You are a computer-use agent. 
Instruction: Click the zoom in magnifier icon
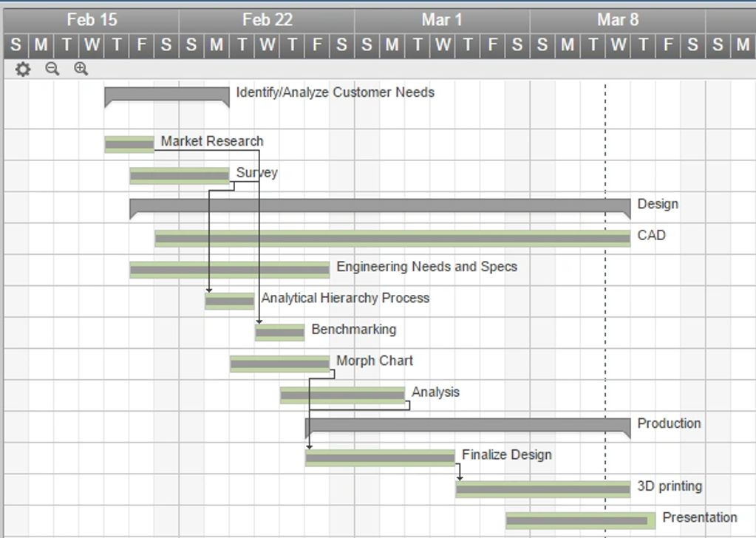point(81,69)
